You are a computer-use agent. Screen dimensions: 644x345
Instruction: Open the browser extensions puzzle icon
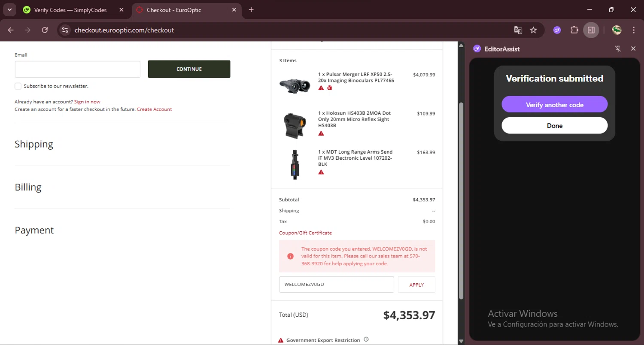pyautogui.click(x=574, y=30)
